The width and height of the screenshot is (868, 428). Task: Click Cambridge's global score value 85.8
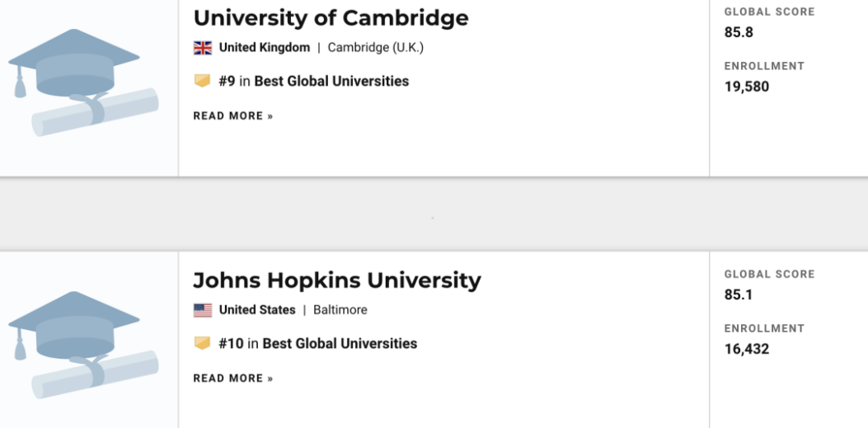(739, 32)
